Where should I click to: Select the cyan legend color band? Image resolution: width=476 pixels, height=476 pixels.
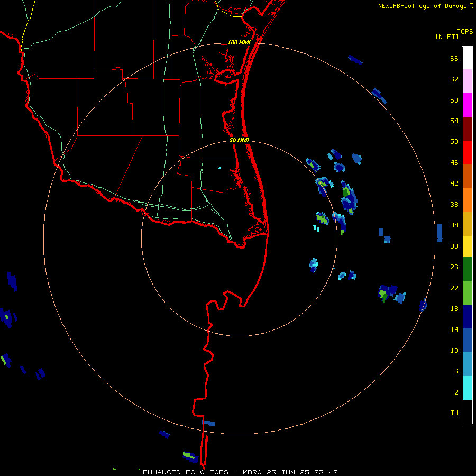click(467, 388)
